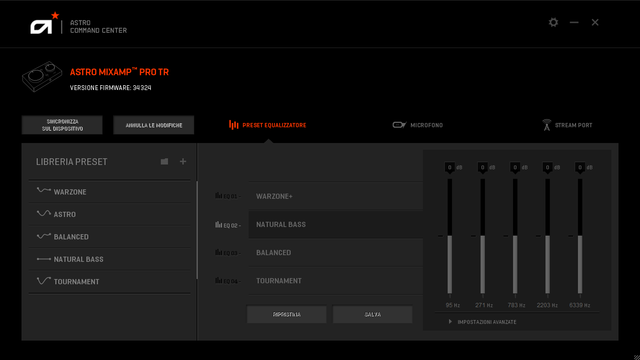Click the 2203 Hz frequency label
Screen dimensions: 640x360
tap(547, 305)
